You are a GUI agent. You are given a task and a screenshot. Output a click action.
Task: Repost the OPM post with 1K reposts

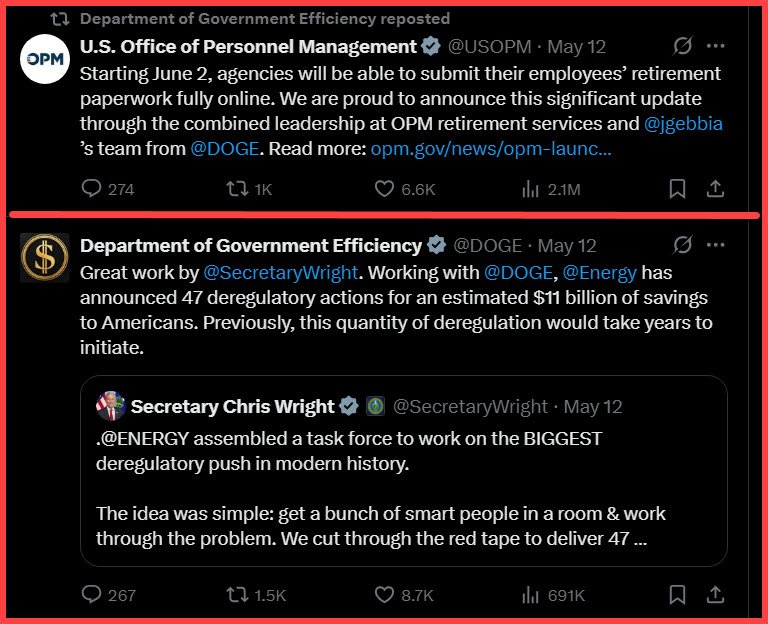[239, 188]
